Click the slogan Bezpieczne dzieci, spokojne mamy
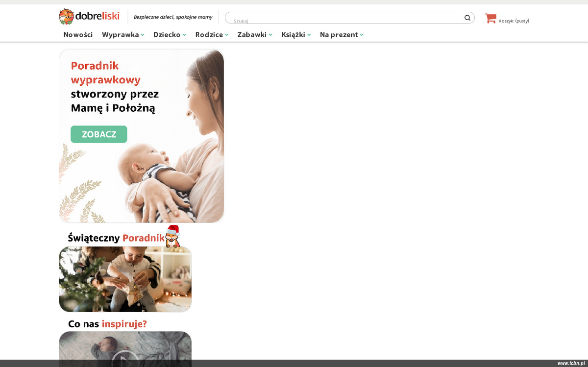The image size is (588, 367). pos(173,17)
